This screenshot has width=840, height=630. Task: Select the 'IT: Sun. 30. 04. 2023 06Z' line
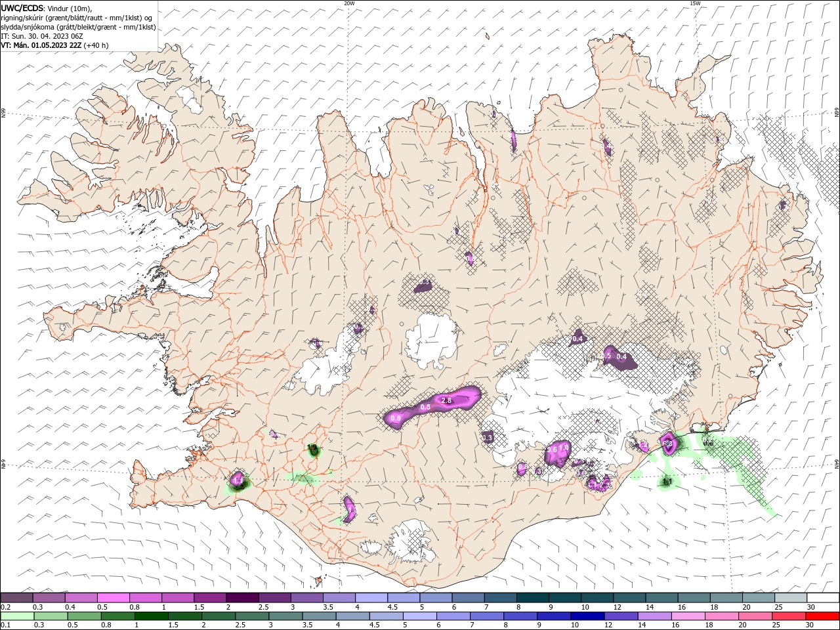click(x=42, y=36)
